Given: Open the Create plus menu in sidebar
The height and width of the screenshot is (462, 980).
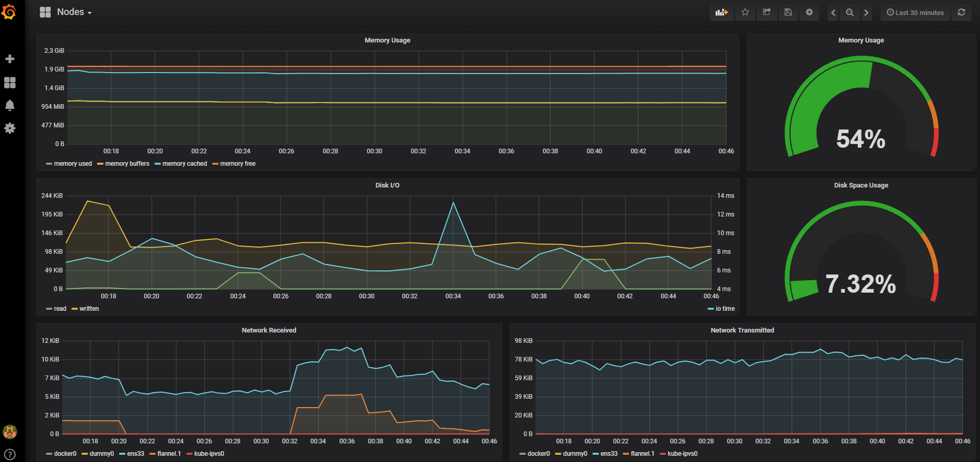Looking at the screenshot, I should point(9,59).
